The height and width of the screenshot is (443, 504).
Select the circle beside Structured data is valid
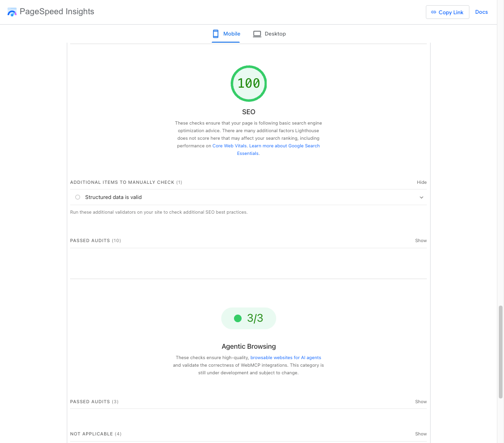click(78, 197)
